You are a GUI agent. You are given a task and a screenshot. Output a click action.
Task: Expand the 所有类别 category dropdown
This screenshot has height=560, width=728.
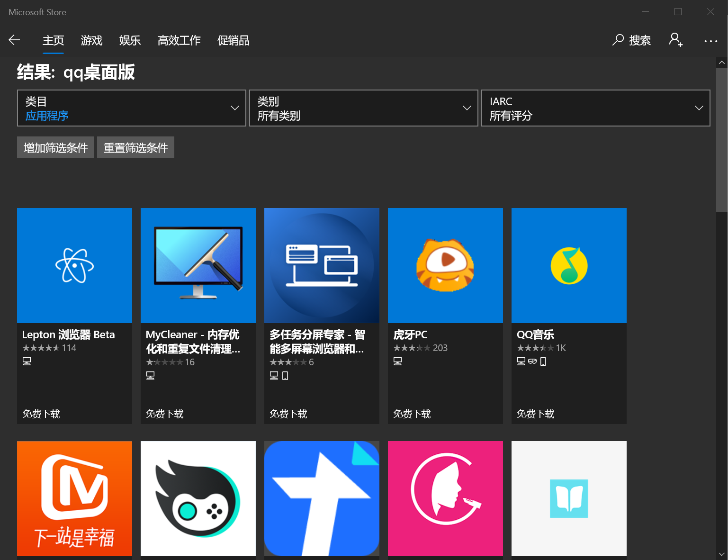coord(363,108)
